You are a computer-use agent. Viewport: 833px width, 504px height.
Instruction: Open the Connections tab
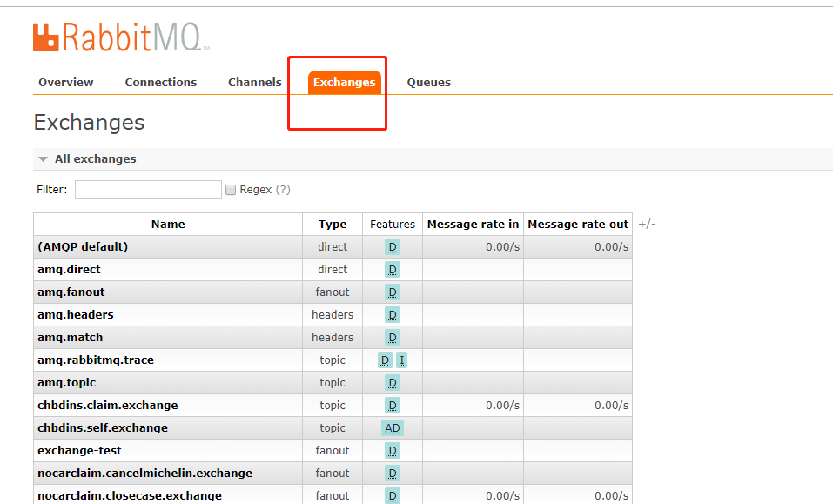[x=161, y=83]
